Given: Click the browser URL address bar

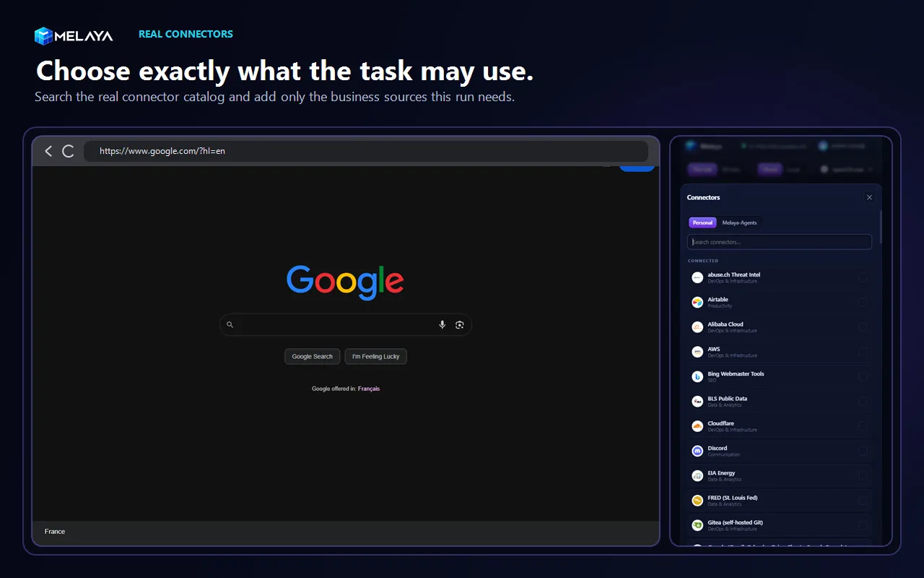Looking at the screenshot, I should coord(366,151).
